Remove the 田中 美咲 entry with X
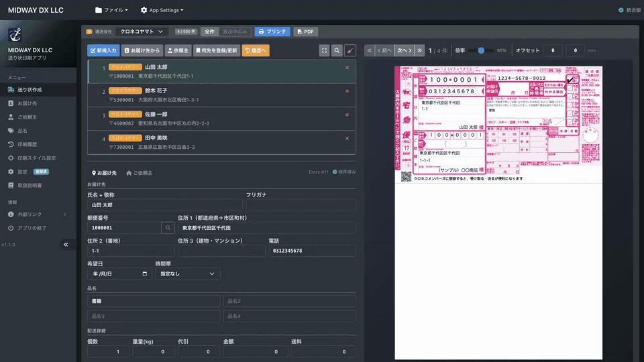The height and width of the screenshot is (362, 644). point(347,138)
